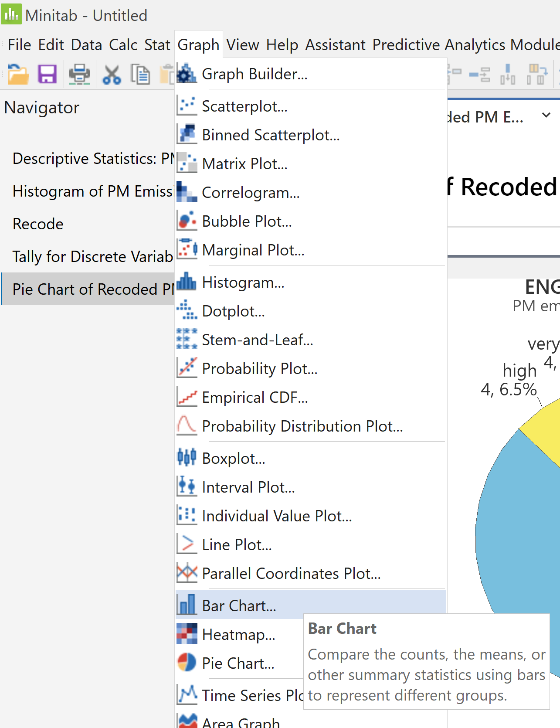Viewport: 560px width, 728px height.
Task: Select Pie Chart of Recoded PM item
Action: (88, 289)
